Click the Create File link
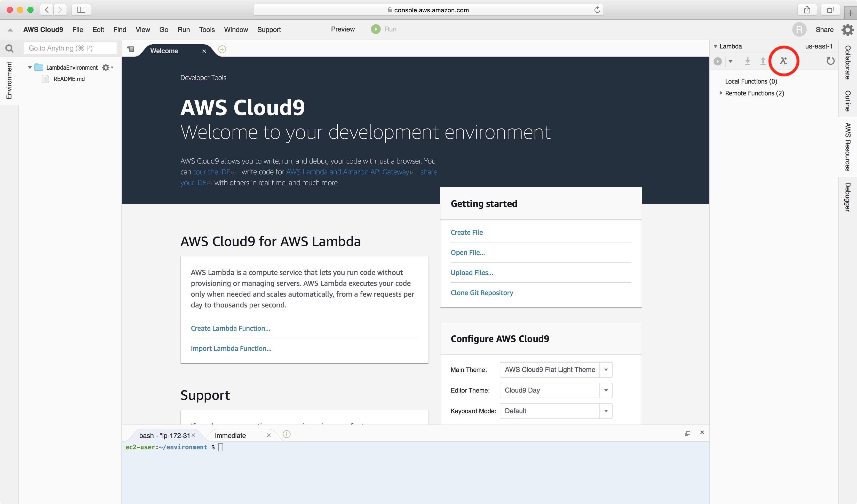 tap(467, 232)
